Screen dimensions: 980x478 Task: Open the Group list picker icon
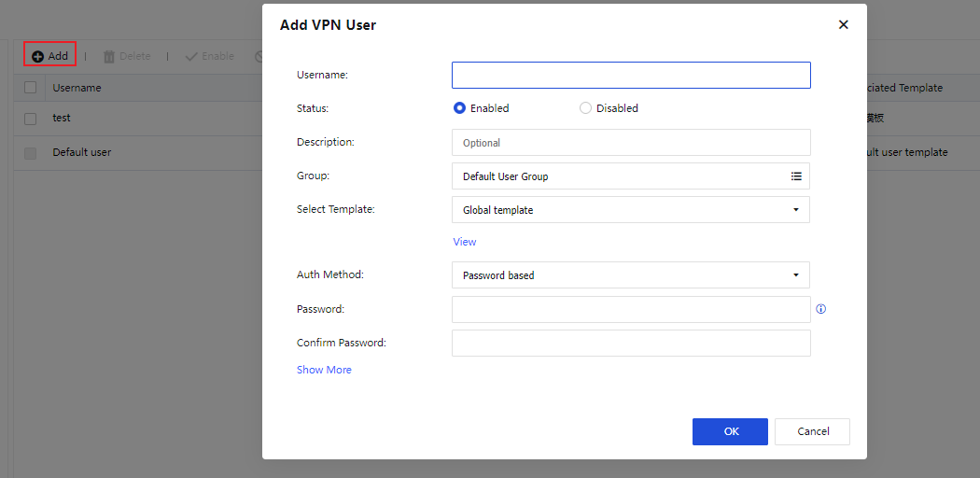(x=796, y=176)
